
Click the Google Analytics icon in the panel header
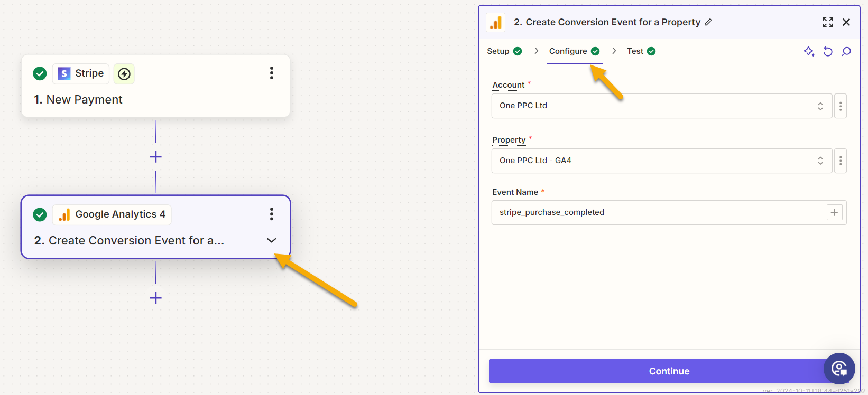coord(496,23)
